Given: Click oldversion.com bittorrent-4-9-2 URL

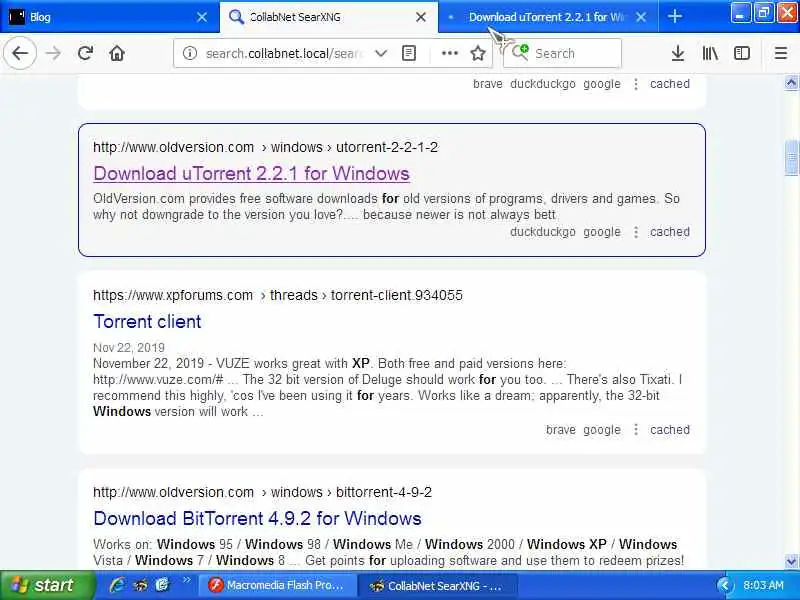Looking at the screenshot, I should (x=262, y=492).
